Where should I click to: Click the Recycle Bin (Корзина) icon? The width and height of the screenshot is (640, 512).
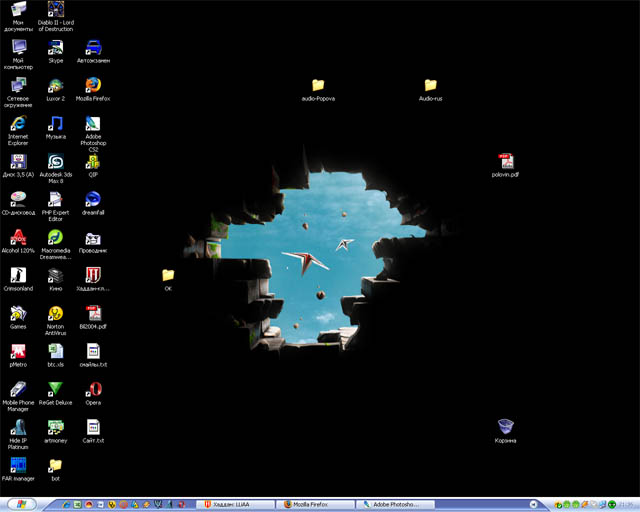tap(506, 428)
